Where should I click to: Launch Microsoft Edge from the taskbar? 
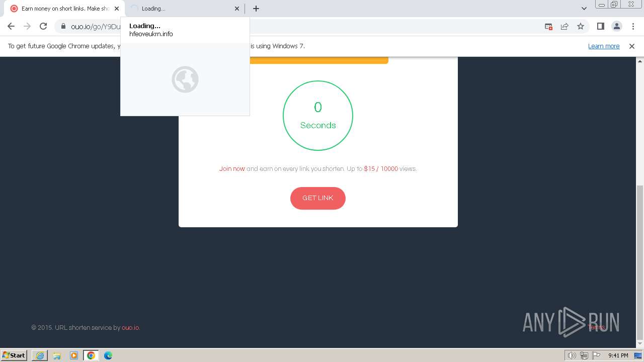click(108, 355)
